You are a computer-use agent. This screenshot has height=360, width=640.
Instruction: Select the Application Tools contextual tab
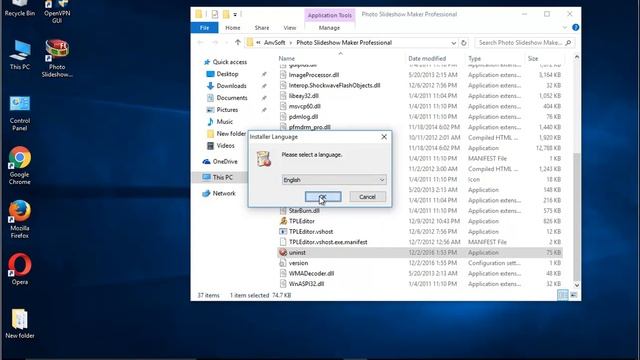click(x=330, y=15)
